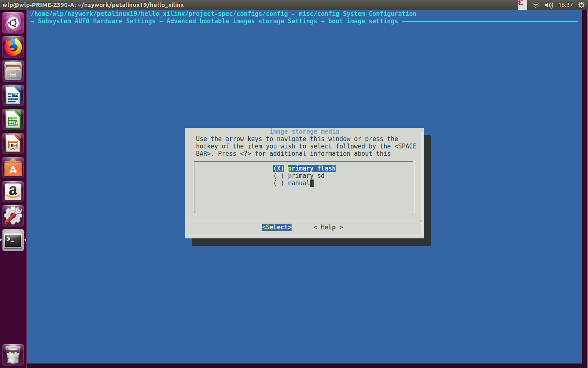This screenshot has width=588, height=368.
Task: Open LibreOffice Impress
Action: pos(13,143)
